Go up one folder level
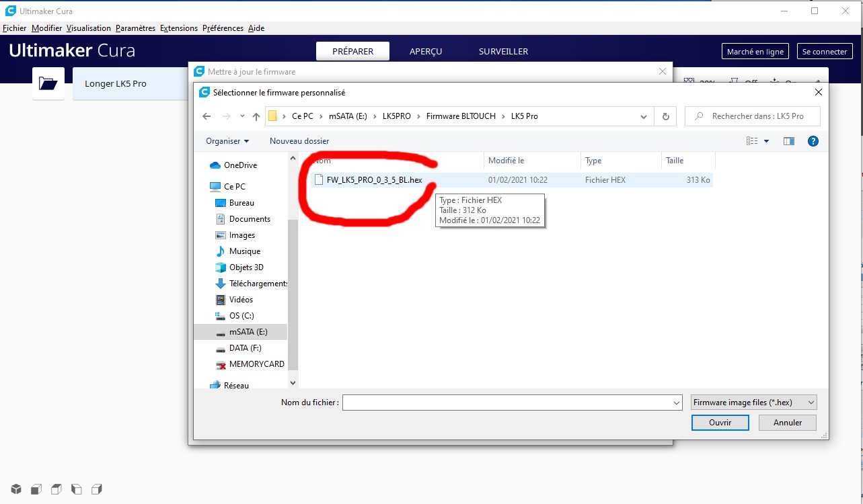This screenshot has height=504, width=863. [x=256, y=116]
